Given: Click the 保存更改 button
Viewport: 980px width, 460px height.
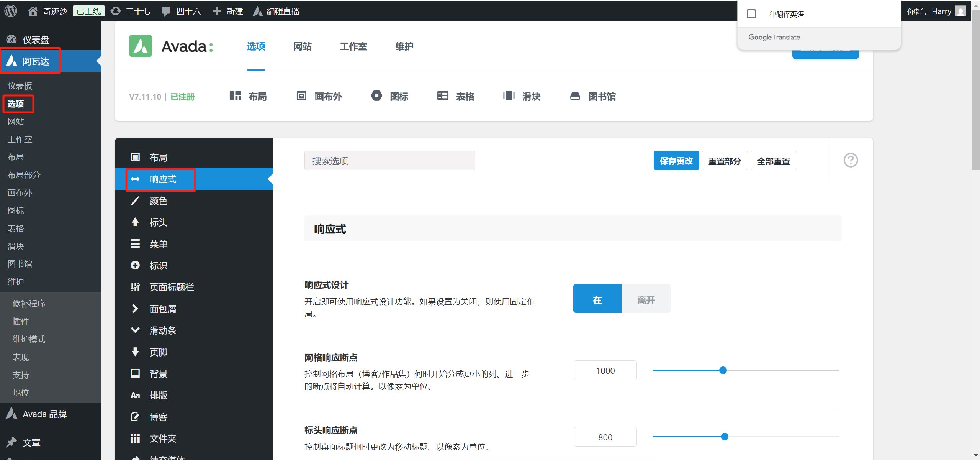Looking at the screenshot, I should [676, 160].
